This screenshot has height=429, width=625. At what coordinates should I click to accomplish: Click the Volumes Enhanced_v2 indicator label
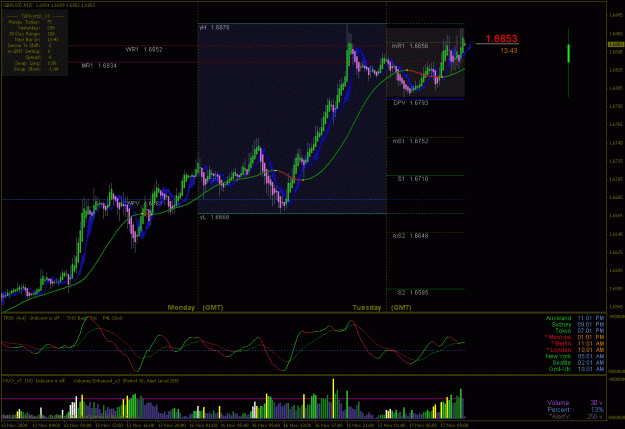(x=126, y=381)
